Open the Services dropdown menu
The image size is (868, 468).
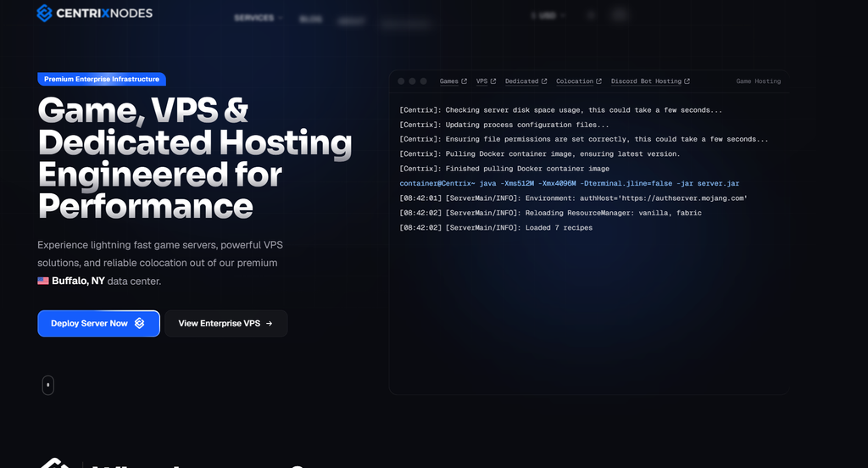258,18
